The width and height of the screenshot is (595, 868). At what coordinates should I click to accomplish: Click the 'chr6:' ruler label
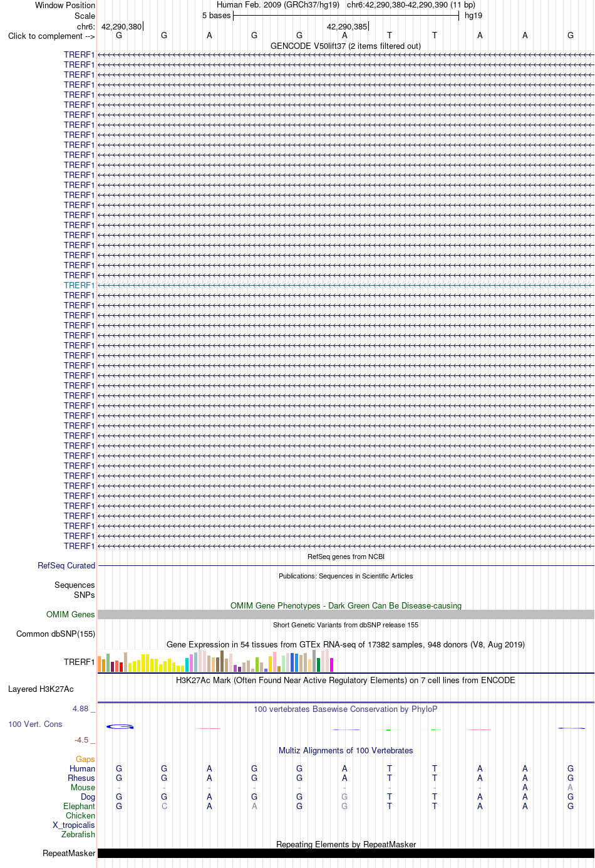pyautogui.click(x=86, y=26)
